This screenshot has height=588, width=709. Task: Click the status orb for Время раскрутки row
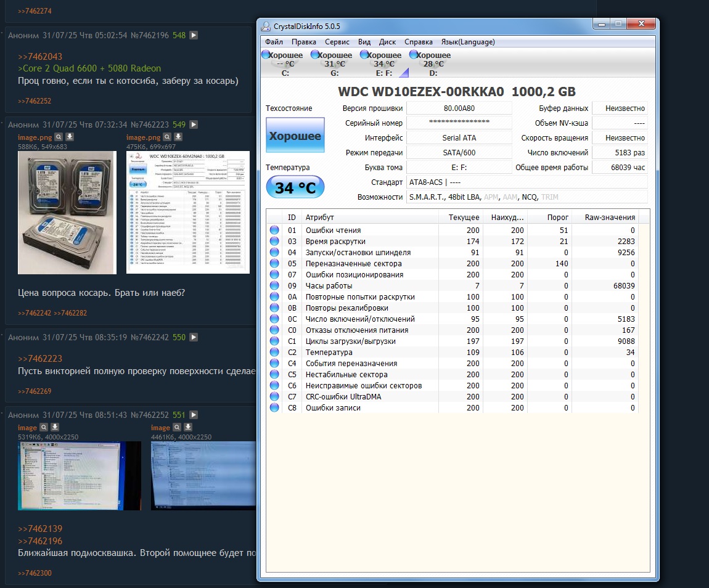tap(274, 241)
